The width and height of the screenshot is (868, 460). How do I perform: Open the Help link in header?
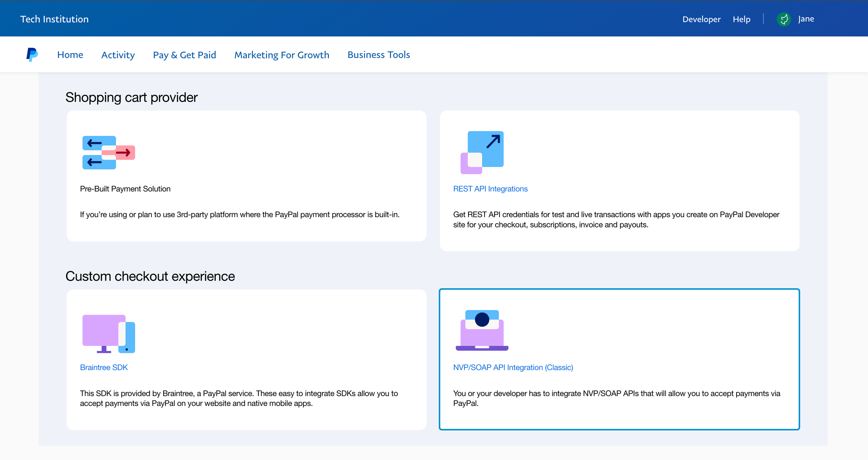741,19
